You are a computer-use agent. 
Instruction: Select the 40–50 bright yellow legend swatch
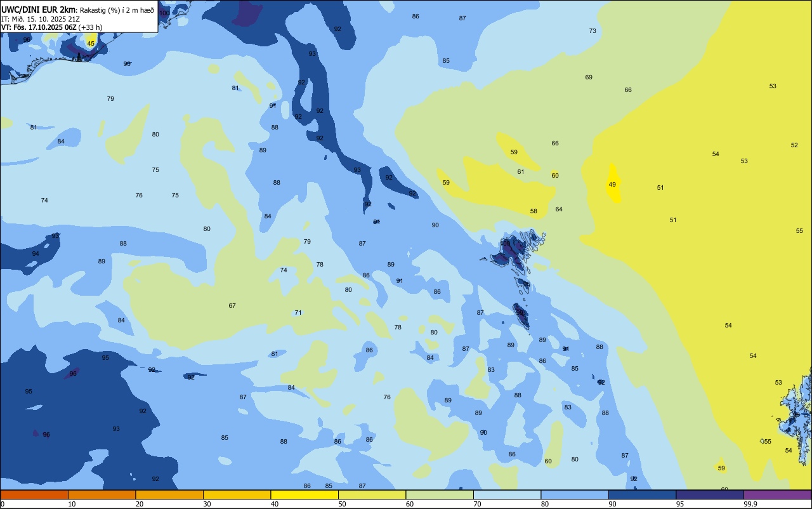(304, 494)
